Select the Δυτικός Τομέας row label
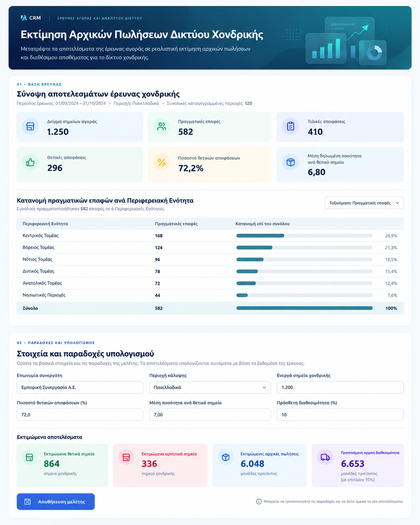This screenshot has height=525, width=420. click(39, 271)
